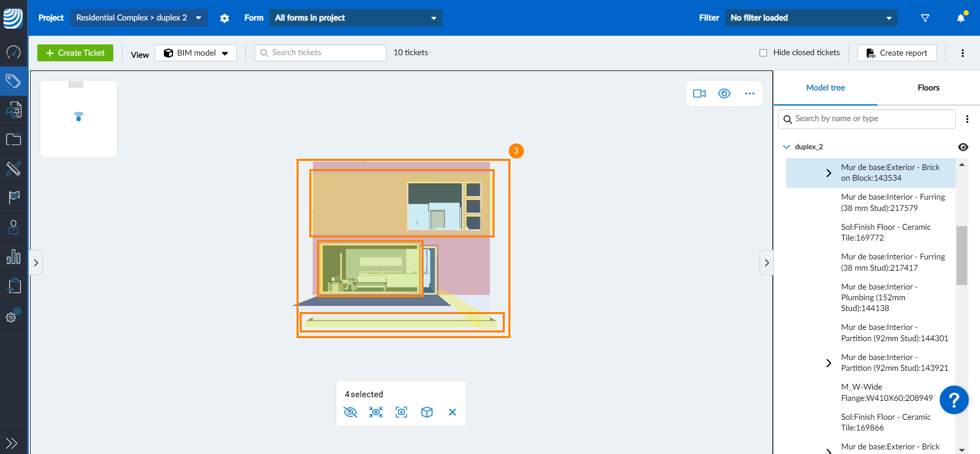Open project settings gear icon
Image resolution: width=980 pixels, height=454 pixels.
pos(225,18)
